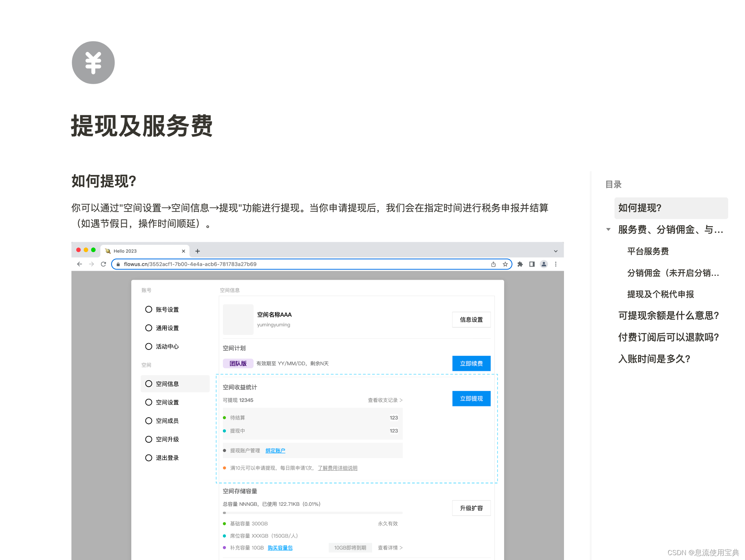Jump to 可提现余额是什么意思 outline entry
Image resolution: width=745 pixels, height=560 pixels.
(668, 316)
